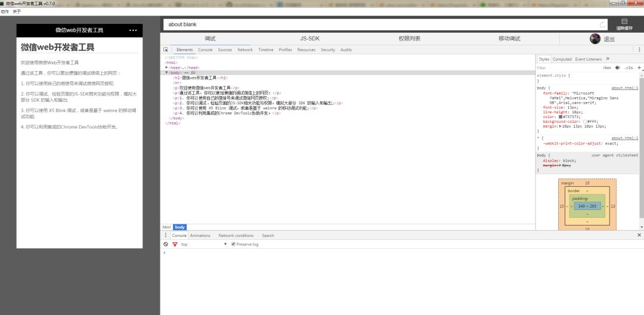Toggle element state with :hov
The image size is (644, 315).
pos(606,68)
